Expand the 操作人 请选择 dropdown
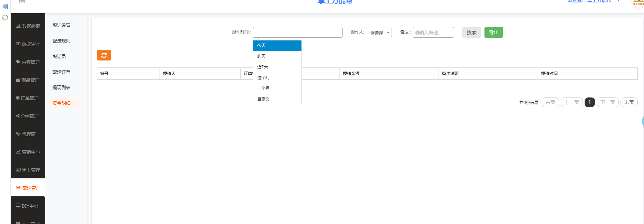Screen dimensions: 644x224 pos(378,32)
